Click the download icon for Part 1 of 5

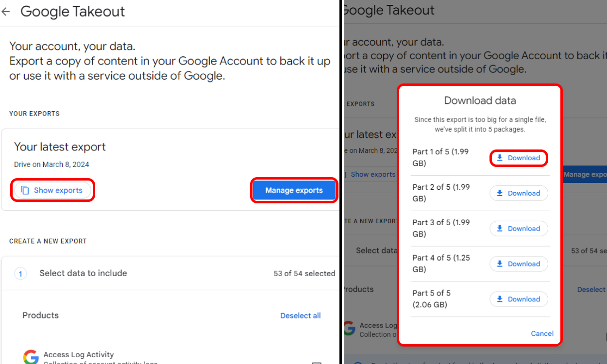[499, 158]
